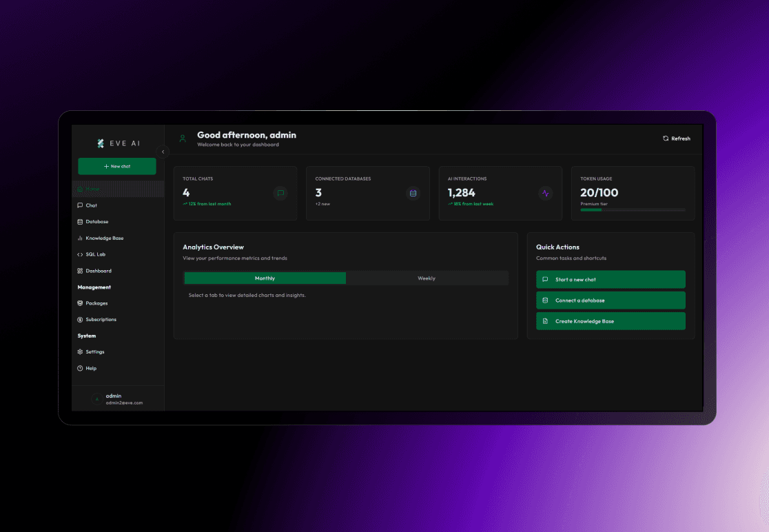Click the activity icon in AI Interactions card
The width and height of the screenshot is (769, 532).
point(545,193)
